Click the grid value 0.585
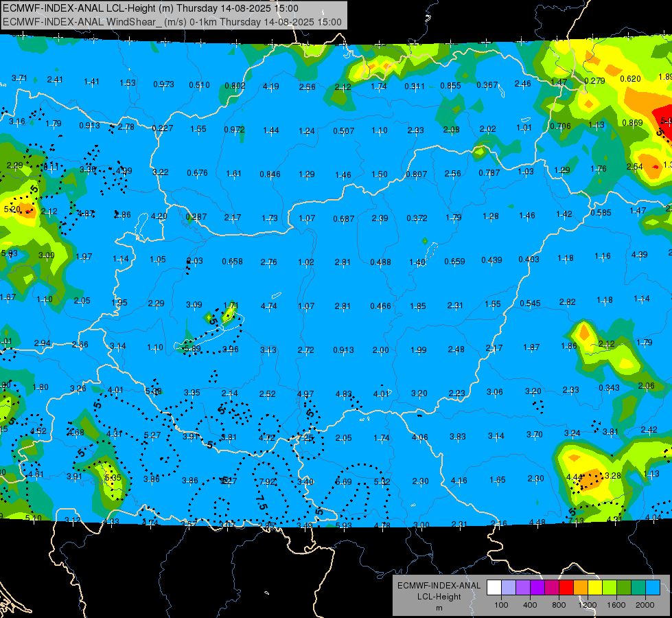 click(x=601, y=212)
